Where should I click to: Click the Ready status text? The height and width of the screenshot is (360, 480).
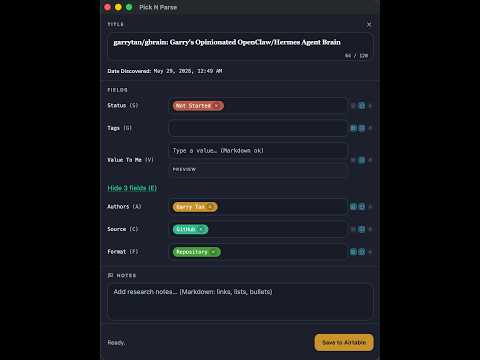116,342
